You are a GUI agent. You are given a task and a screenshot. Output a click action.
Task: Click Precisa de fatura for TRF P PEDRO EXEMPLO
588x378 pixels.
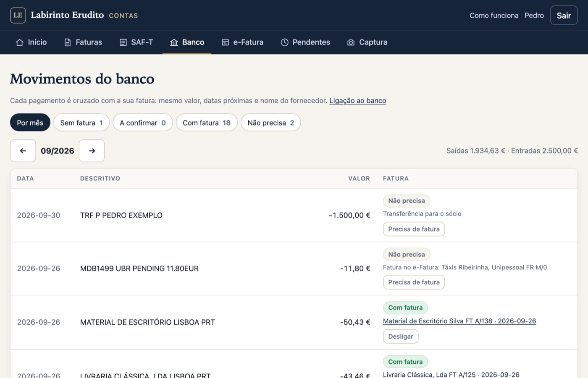click(x=414, y=229)
